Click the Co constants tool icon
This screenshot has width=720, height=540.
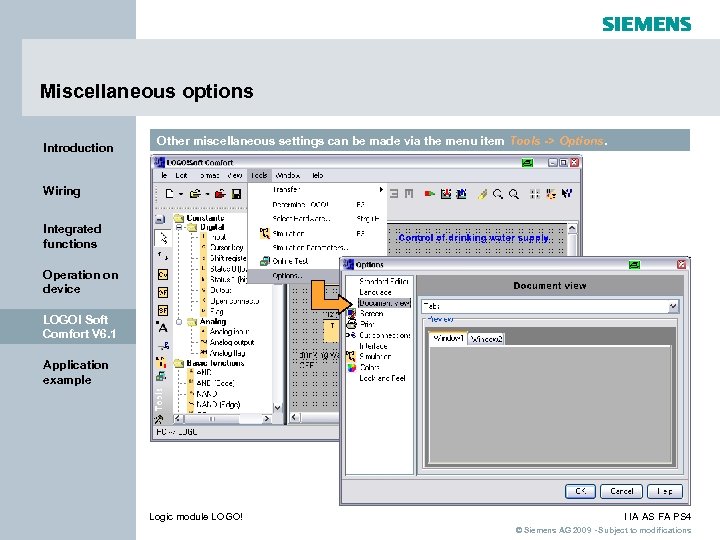[x=163, y=274]
